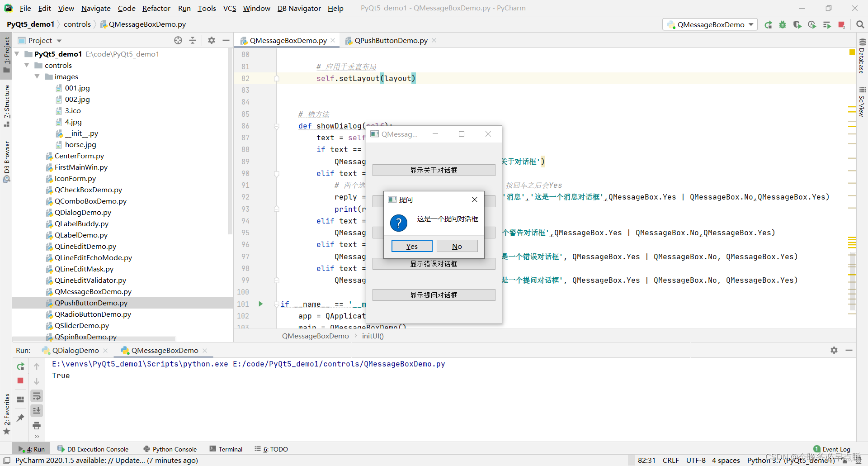Toggle scroll to end icon in Run panel
Viewport: 868px width, 466px height.
(x=37, y=410)
